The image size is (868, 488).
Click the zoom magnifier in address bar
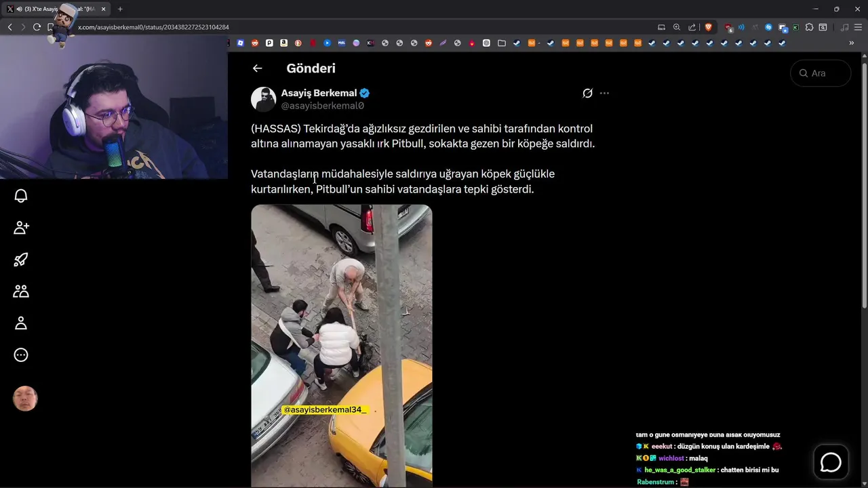point(676,27)
